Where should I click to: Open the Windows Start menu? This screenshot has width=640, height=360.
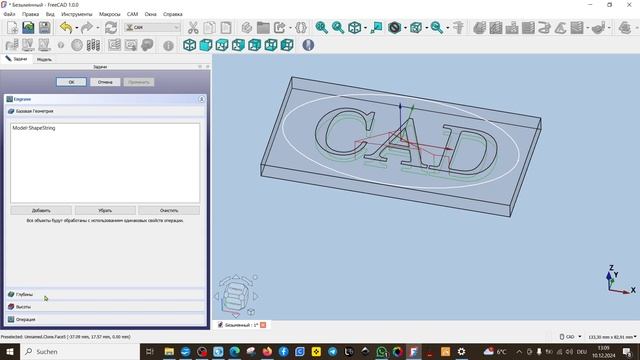[10, 351]
